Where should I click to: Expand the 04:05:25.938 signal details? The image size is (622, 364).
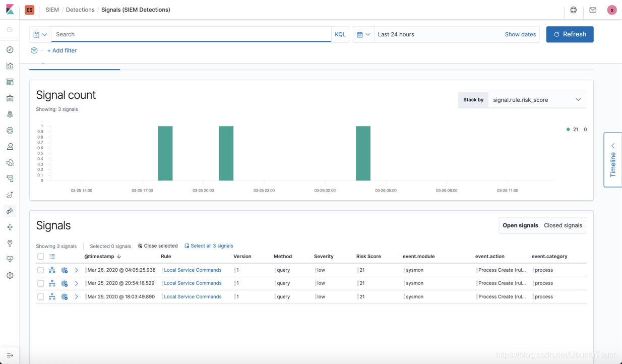point(76,270)
